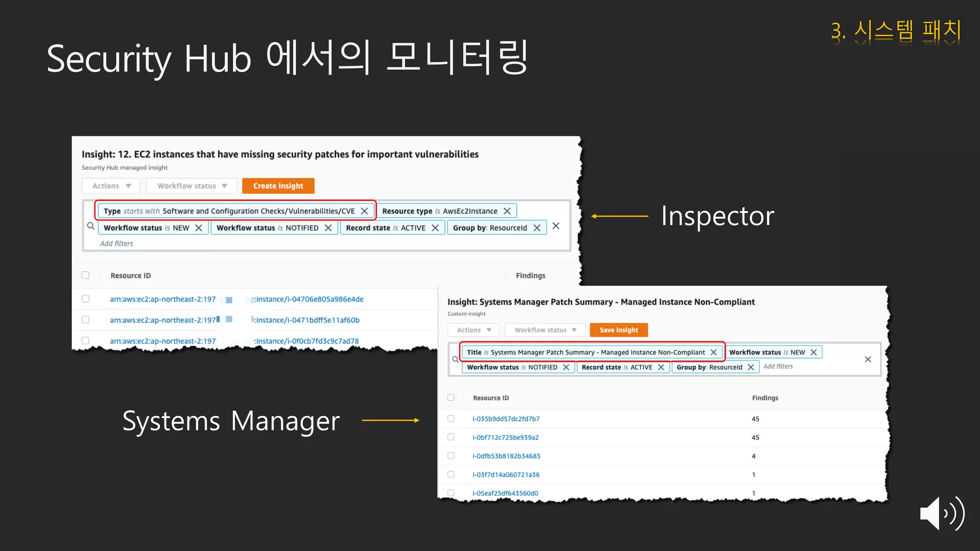The width and height of the screenshot is (980, 551).
Task: Open the Actions dropdown in Patch Summary insight
Action: click(x=474, y=330)
